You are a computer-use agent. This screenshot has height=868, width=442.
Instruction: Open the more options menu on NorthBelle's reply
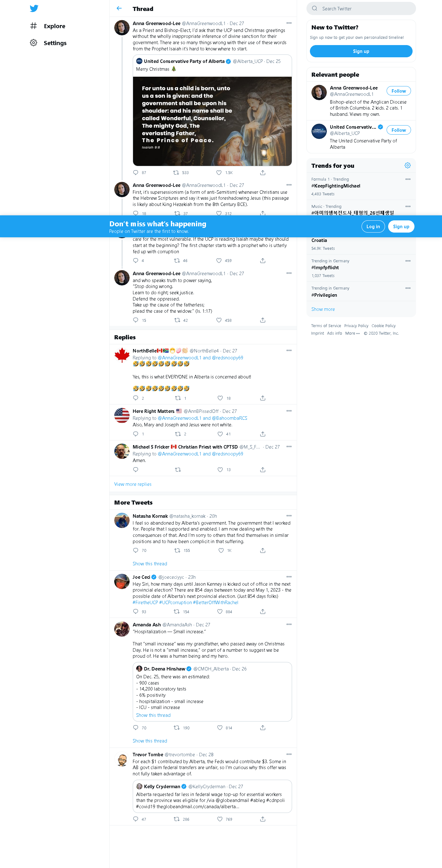pos(289,351)
